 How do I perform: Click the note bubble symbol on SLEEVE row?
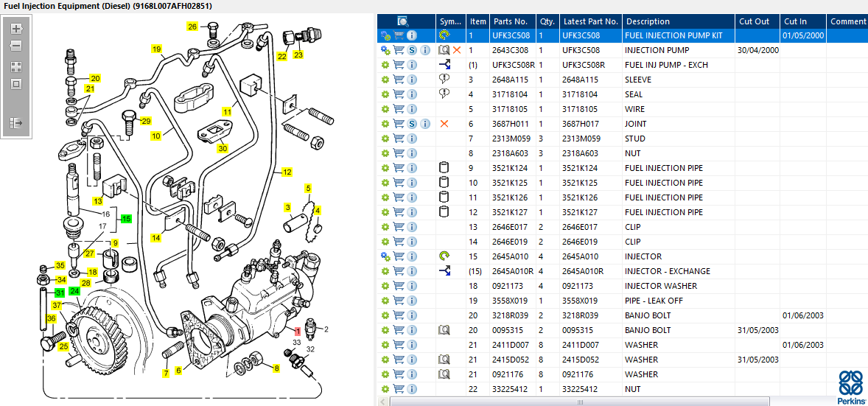[x=444, y=80]
